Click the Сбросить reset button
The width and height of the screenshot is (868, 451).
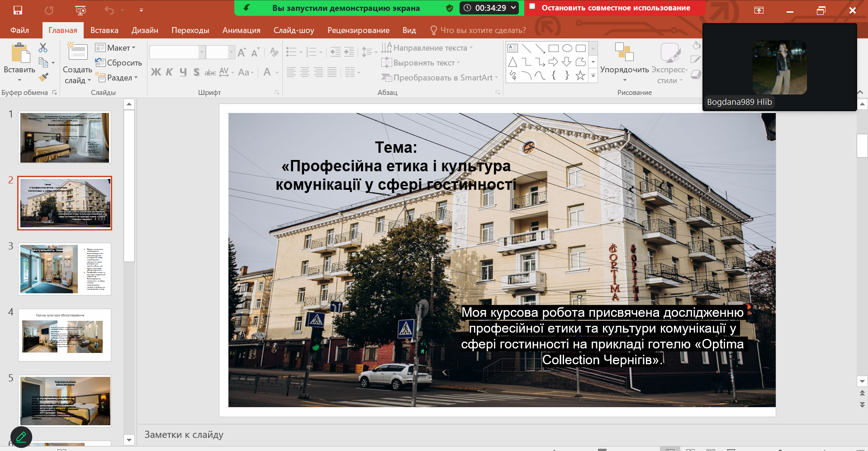[119, 63]
